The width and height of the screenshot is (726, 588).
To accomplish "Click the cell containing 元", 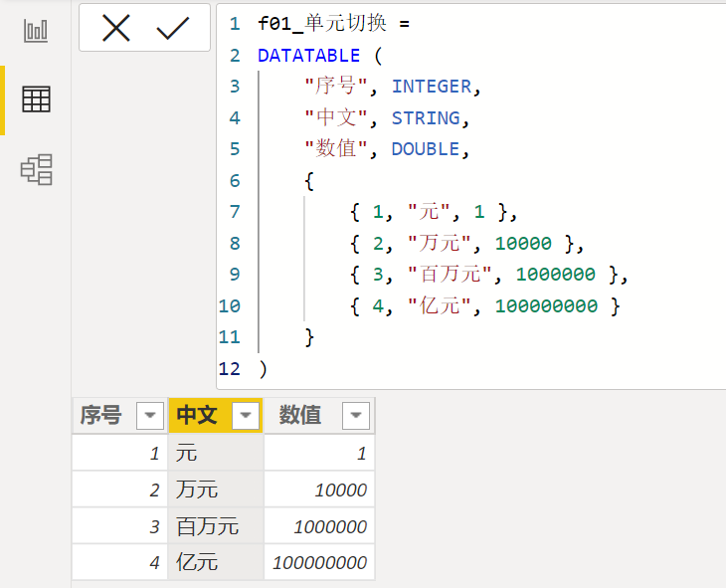I will pyautogui.click(x=216, y=453).
